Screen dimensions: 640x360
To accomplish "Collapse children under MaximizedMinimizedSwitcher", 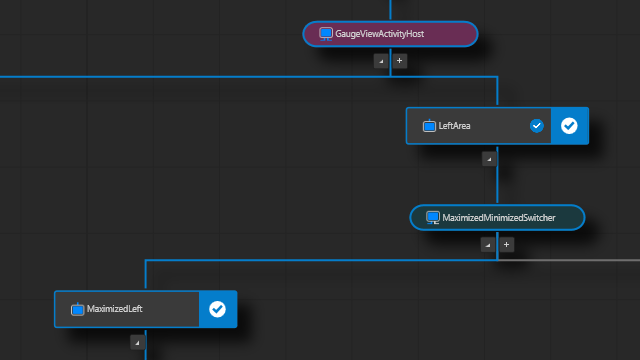I will [488, 245].
